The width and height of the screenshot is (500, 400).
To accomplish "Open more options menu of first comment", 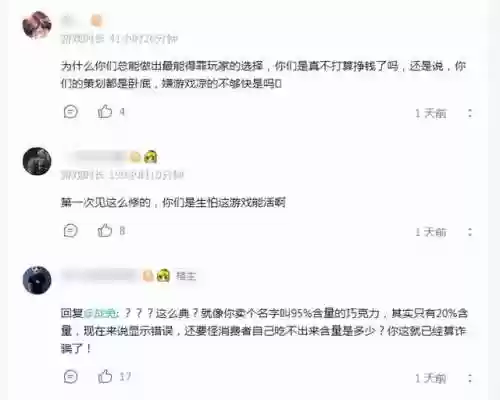I will coord(470,113).
